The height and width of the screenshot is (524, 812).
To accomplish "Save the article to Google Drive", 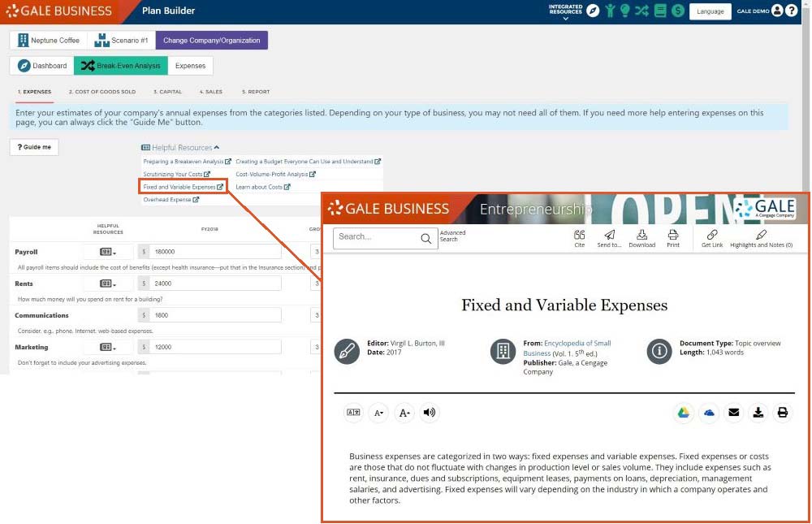I will [684, 413].
